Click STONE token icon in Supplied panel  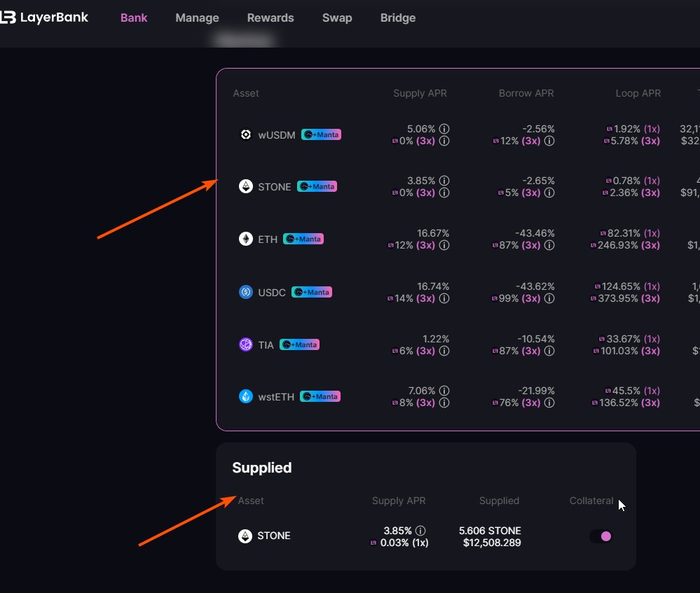pos(245,536)
